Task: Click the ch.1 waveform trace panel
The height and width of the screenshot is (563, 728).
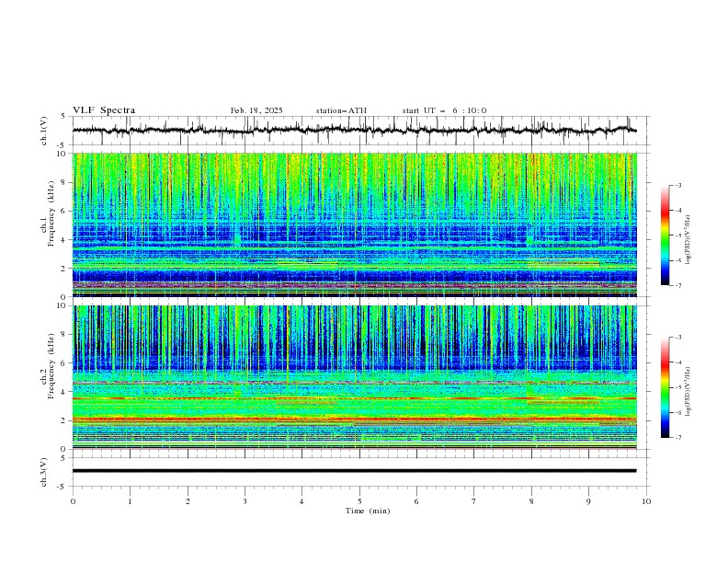Action: pos(359,131)
